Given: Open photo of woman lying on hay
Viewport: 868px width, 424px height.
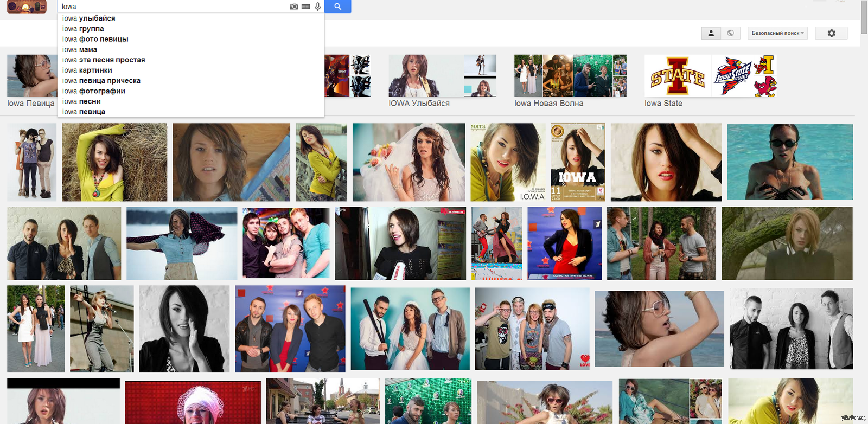Looking at the screenshot, I should 114,162.
